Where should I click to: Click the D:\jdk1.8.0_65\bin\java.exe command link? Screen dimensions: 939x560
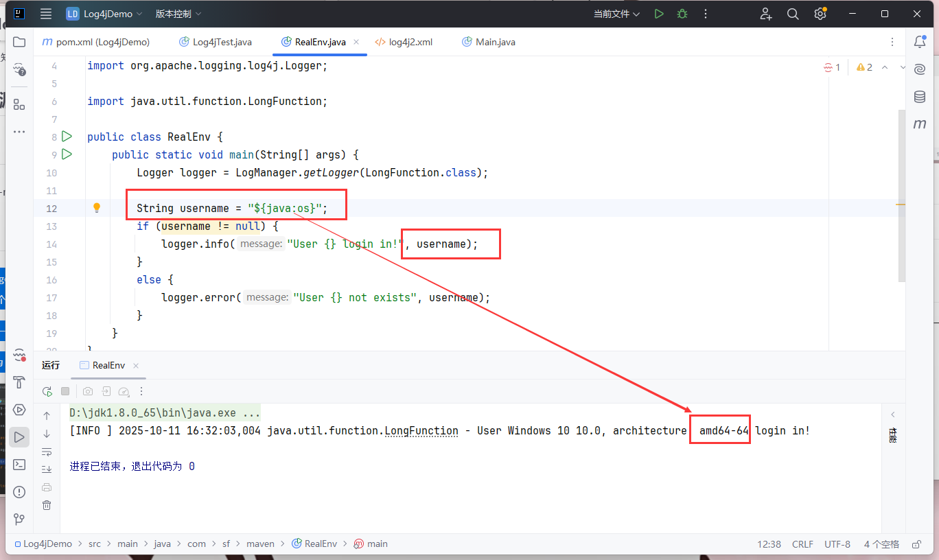point(165,413)
